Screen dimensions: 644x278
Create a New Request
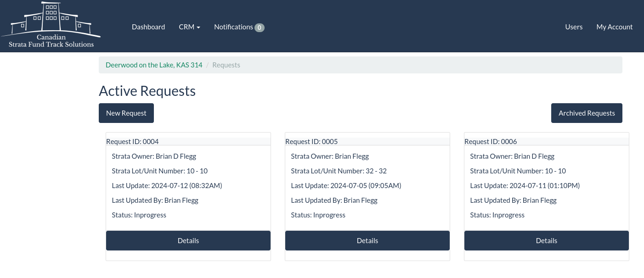coord(126,113)
